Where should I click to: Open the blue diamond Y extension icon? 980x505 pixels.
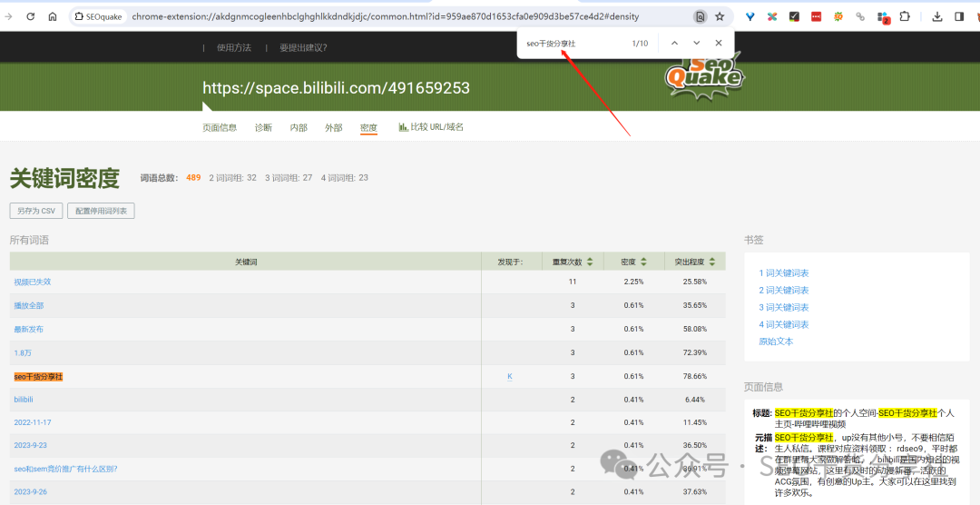(x=750, y=17)
